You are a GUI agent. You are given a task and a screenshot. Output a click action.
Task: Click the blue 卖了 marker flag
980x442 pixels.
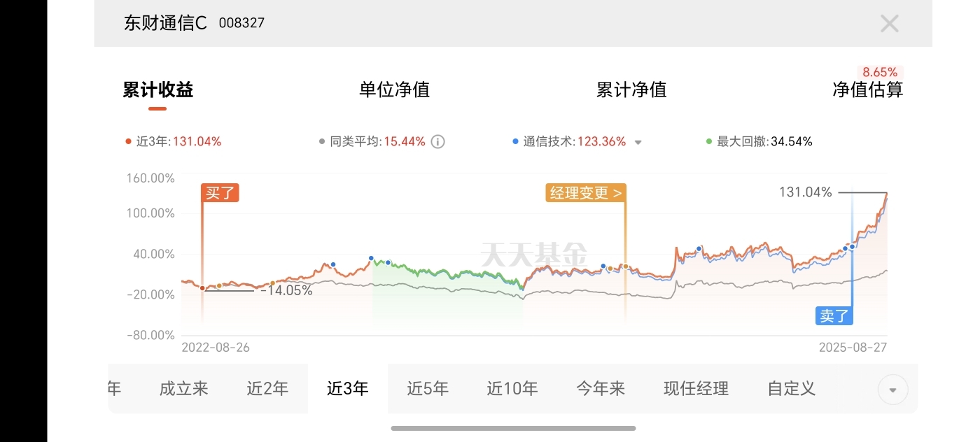834,316
